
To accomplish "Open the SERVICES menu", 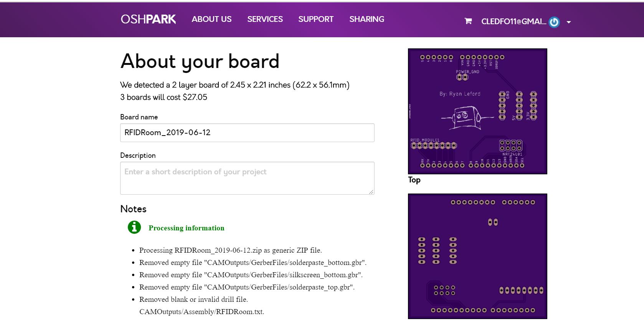I will pos(265,19).
